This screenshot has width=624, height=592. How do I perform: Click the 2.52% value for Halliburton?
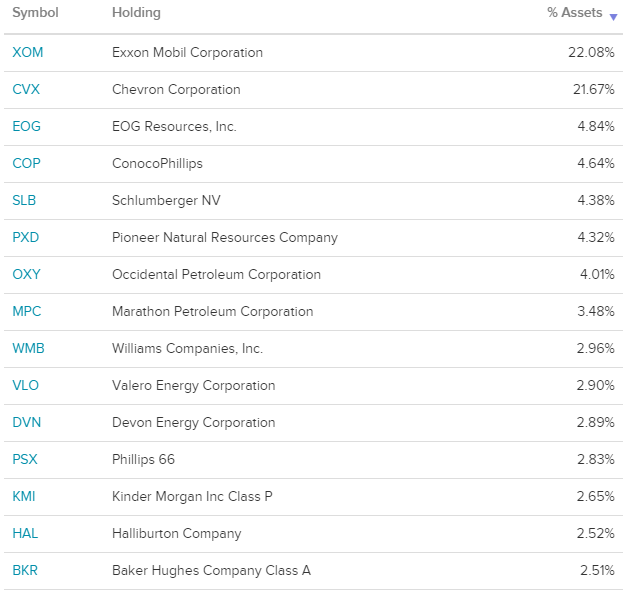pos(596,533)
